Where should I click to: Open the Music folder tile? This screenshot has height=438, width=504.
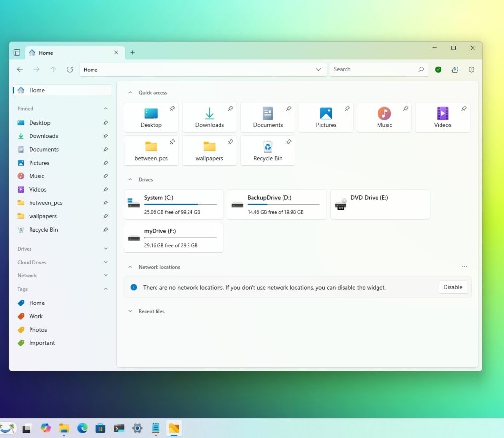(x=384, y=117)
